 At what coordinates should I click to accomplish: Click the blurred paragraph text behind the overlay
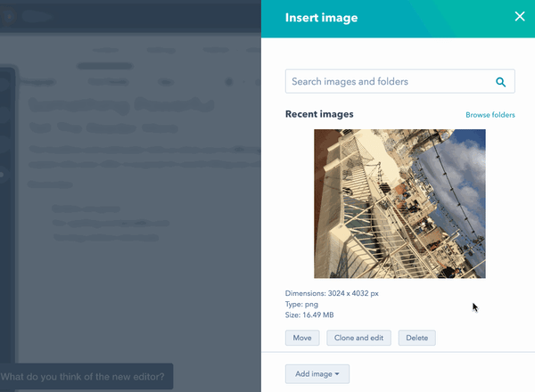point(134,158)
